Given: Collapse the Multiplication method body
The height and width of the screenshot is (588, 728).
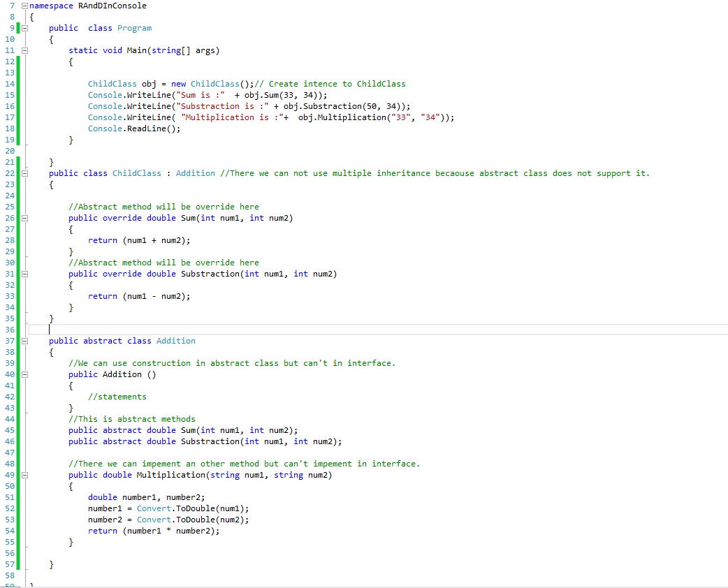Looking at the screenshot, I should (24, 475).
